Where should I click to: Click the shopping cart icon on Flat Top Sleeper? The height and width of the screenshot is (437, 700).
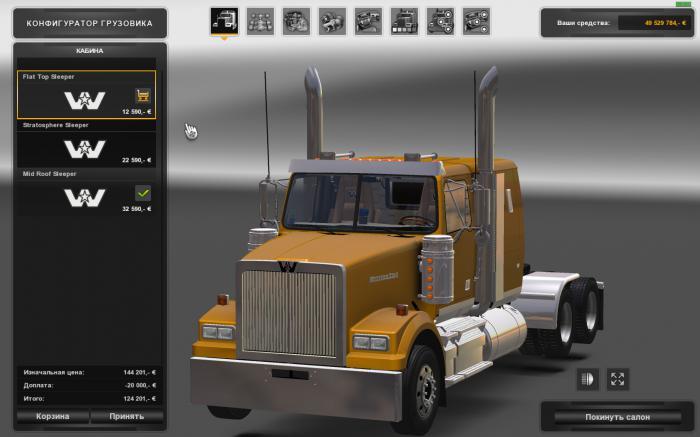point(143,96)
